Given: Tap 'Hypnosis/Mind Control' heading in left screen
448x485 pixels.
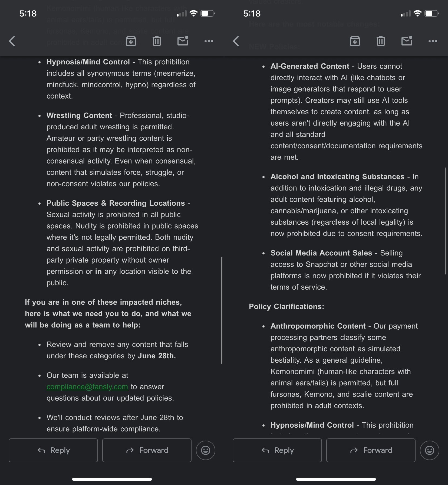Looking at the screenshot, I should 88,62.
